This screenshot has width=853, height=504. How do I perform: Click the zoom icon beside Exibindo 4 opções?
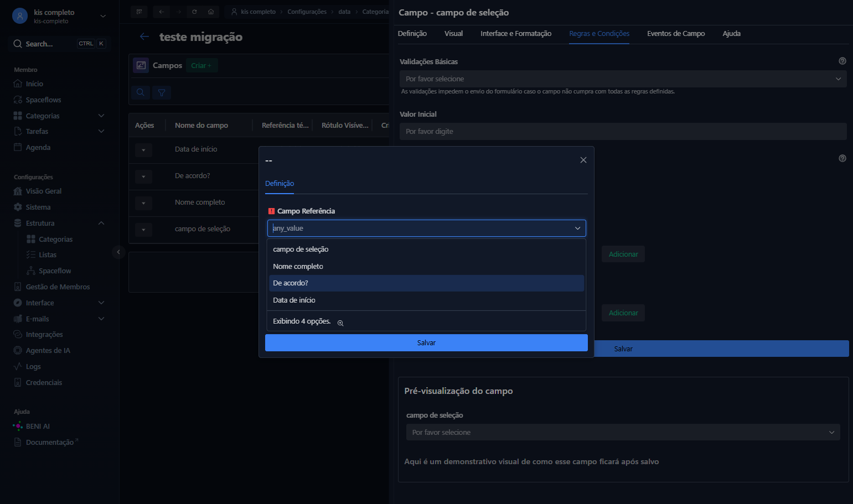[x=340, y=323]
